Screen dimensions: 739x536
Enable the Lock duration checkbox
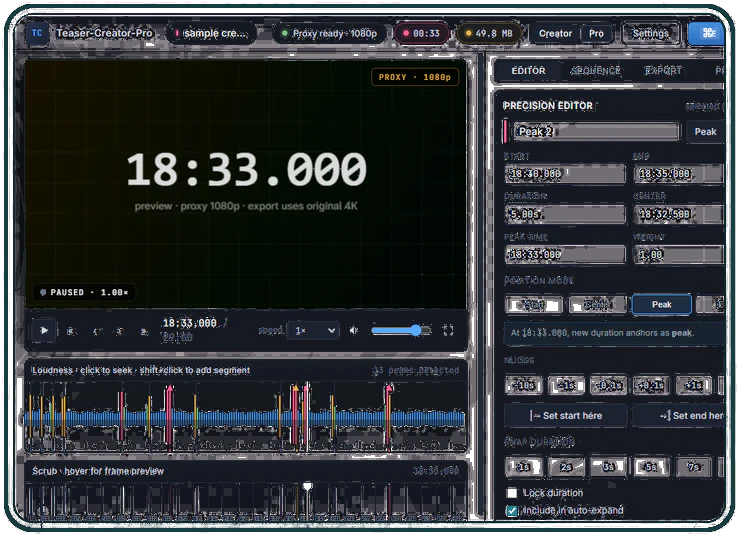pos(512,493)
